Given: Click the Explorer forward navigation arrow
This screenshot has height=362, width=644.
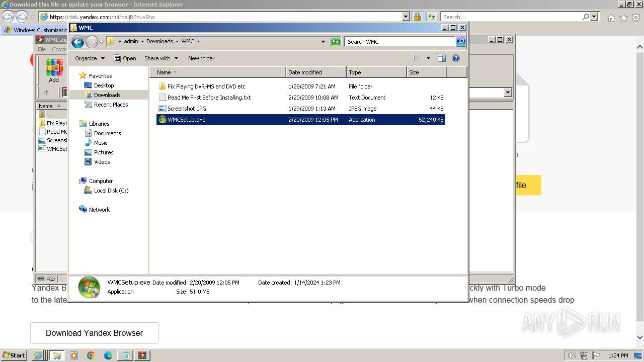Looking at the screenshot, I should (92, 42).
